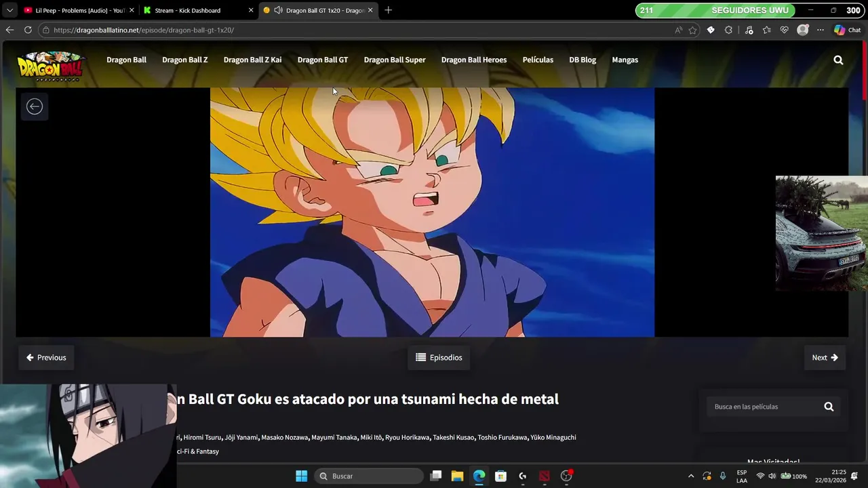Image resolution: width=868 pixels, height=488 pixels.
Task: Click the media control music note icon
Action: [749, 30]
